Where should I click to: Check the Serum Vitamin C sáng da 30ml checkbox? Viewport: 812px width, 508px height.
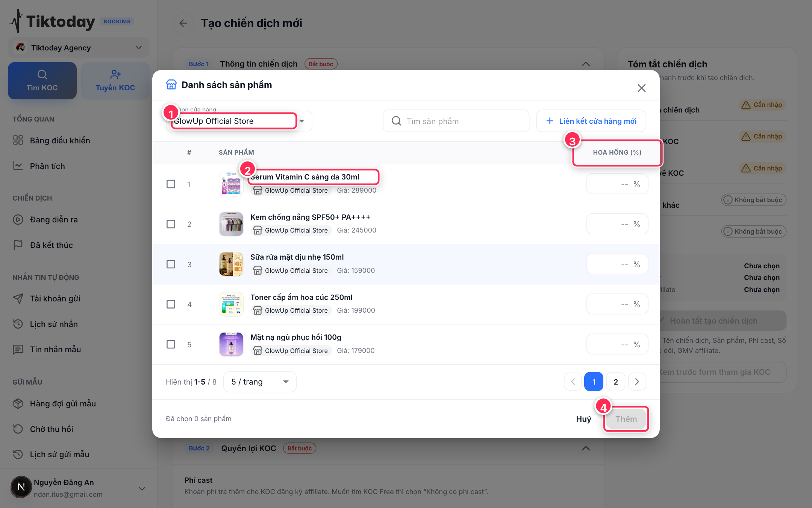[171, 184]
